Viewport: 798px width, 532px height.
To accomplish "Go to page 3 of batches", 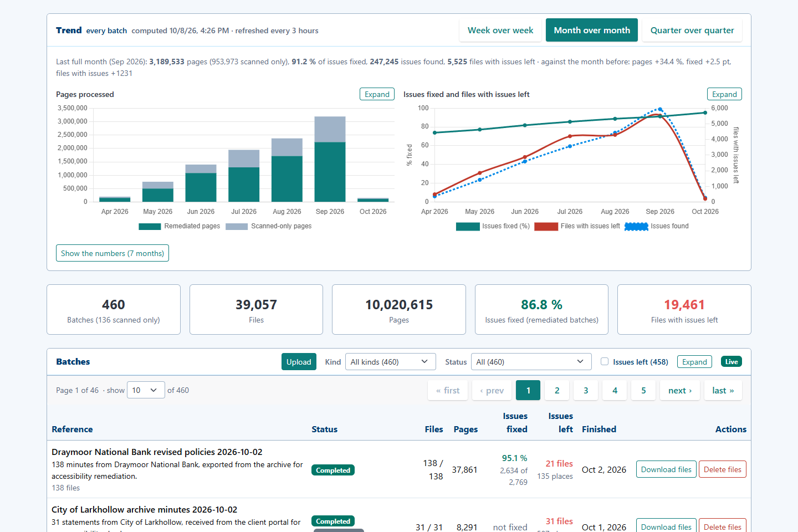I will click(x=586, y=391).
